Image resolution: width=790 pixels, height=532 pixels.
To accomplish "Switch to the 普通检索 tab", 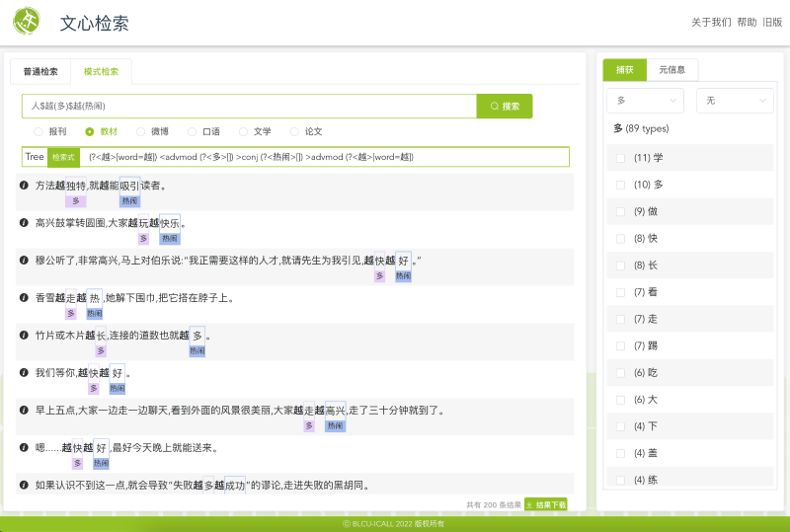I will tap(40, 72).
